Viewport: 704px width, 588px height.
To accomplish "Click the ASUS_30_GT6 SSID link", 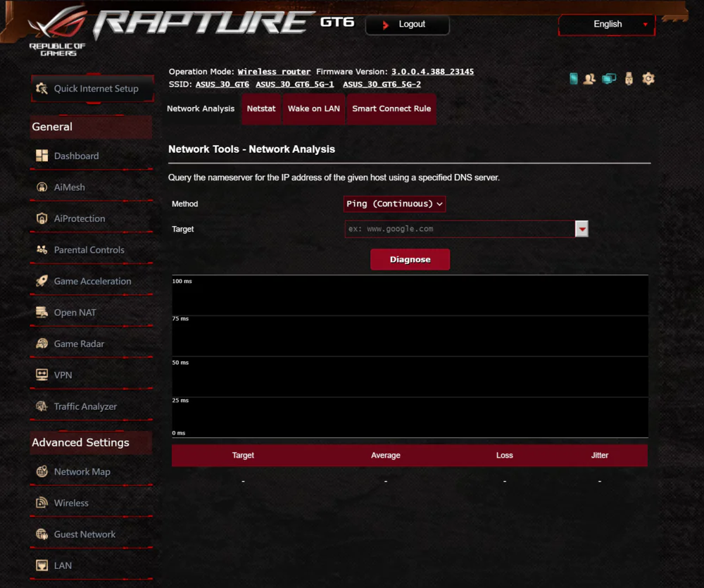I will click(222, 84).
